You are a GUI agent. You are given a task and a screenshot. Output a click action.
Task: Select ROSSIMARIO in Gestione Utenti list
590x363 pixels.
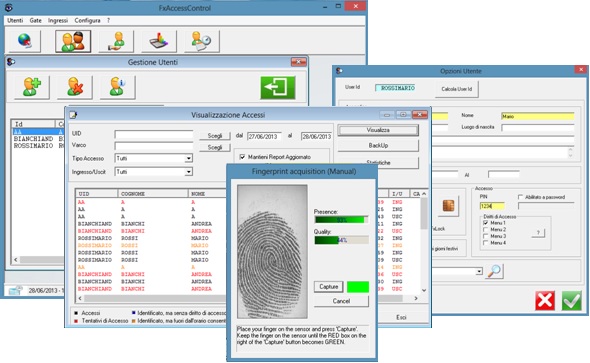(33, 146)
